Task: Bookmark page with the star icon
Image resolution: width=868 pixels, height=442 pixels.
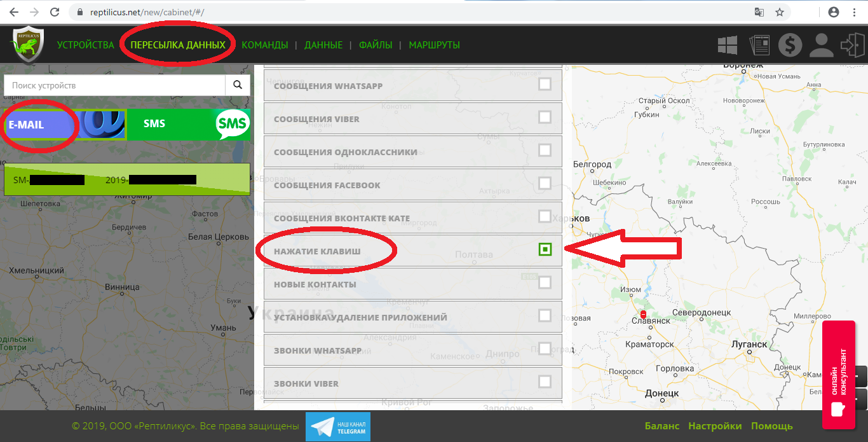Action: [779, 12]
